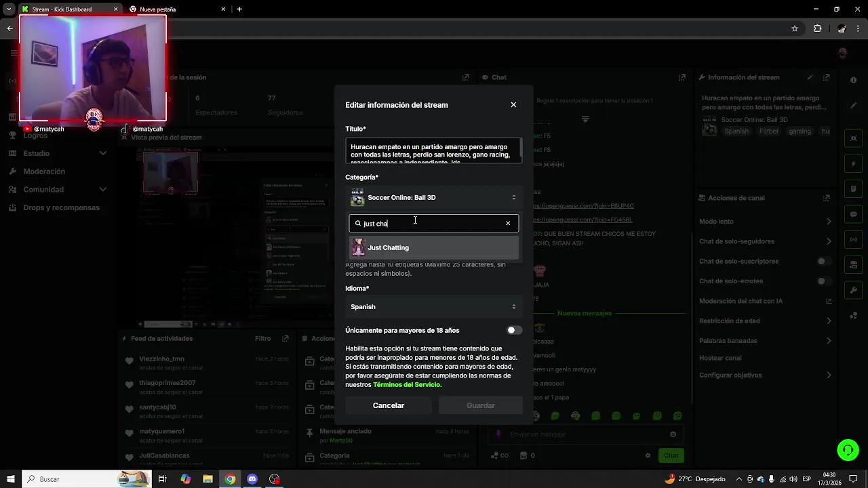The height and width of the screenshot is (488, 868).
Task: Go back with browser back arrow
Action: pyautogui.click(x=9, y=28)
